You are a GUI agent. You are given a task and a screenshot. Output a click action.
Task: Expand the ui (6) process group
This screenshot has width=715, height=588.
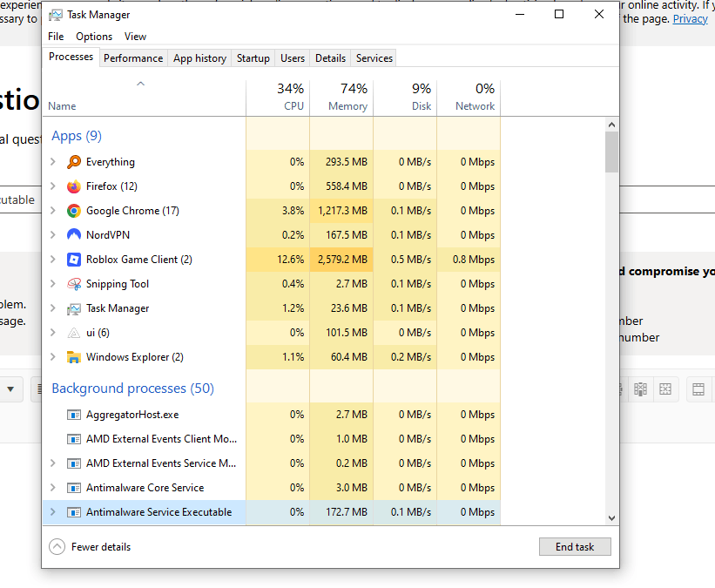tap(53, 333)
